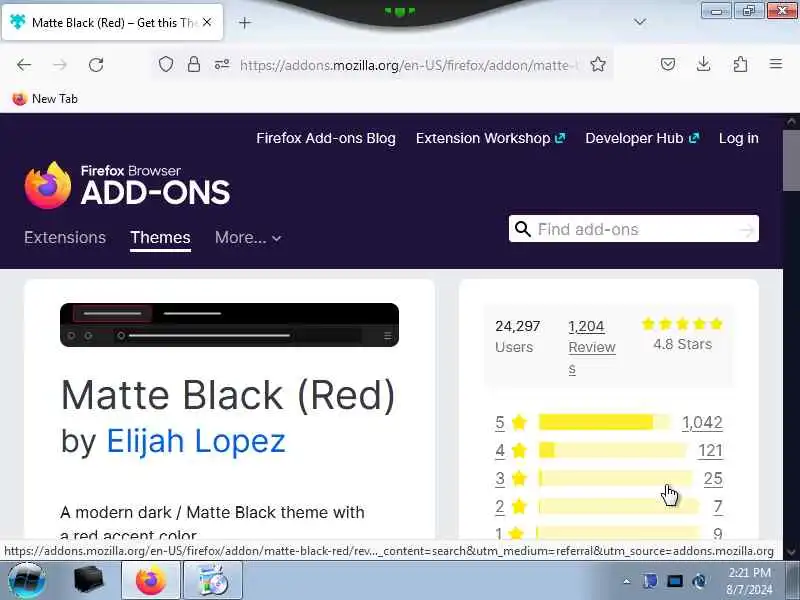Go back with the browser back arrow
The image size is (800, 600).
[23, 65]
